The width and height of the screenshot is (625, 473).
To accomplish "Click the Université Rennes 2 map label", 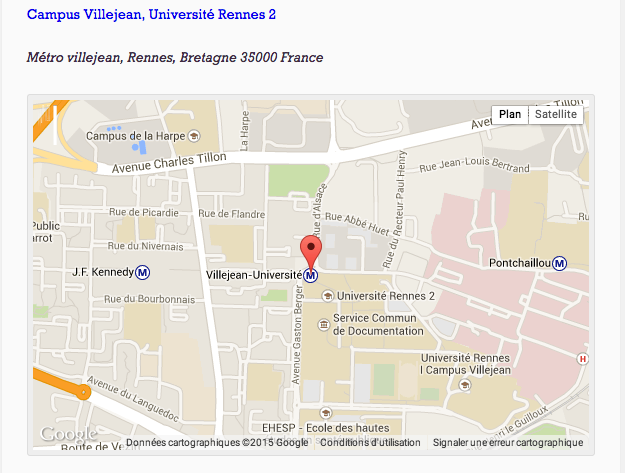I will tap(386, 296).
